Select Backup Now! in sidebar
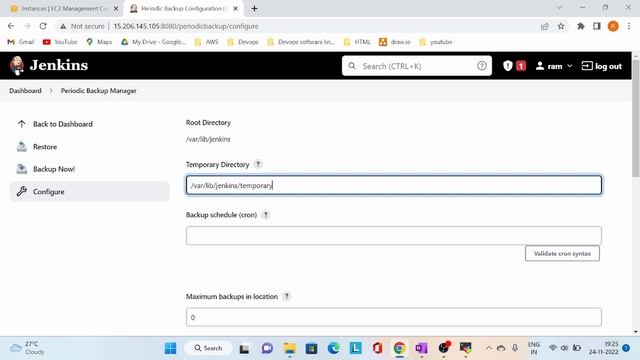Viewport: 640px width, 360px height. (x=54, y=169)
